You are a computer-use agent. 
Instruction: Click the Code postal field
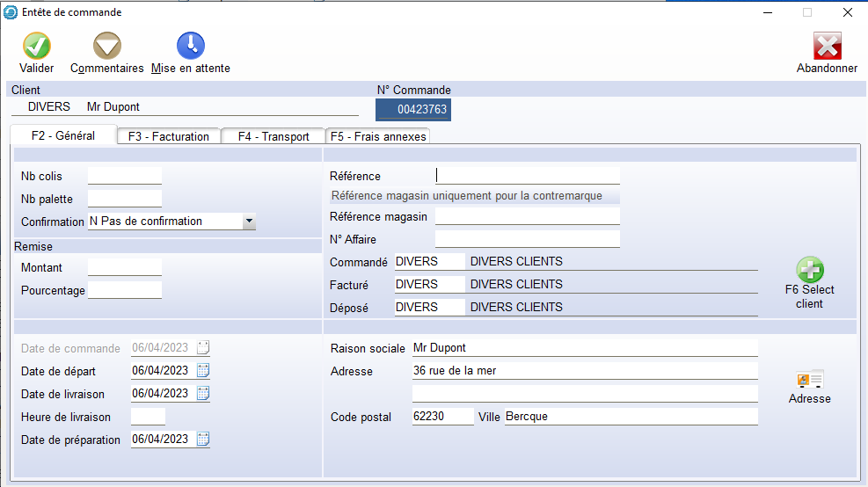[x=442, y=417]
